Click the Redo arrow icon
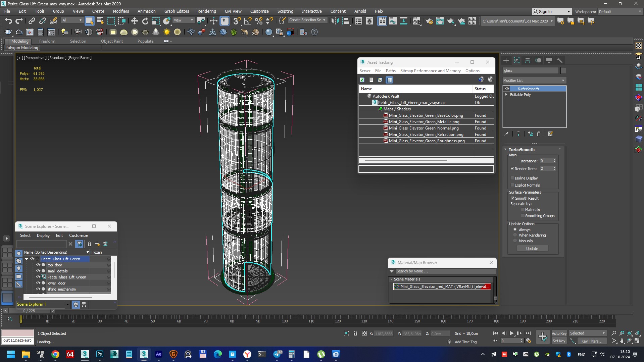This screenshot has height=362, width=644. (19, 21)
